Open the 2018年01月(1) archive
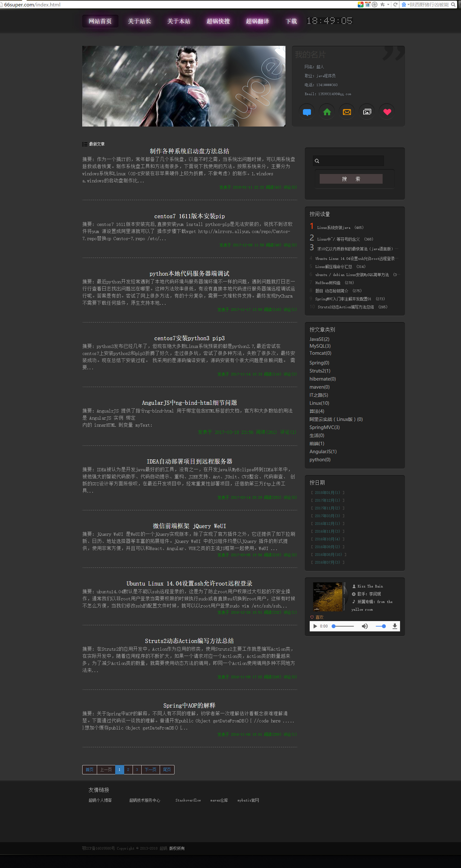Screen dimensions: 461x868 (x=327, y=493)
